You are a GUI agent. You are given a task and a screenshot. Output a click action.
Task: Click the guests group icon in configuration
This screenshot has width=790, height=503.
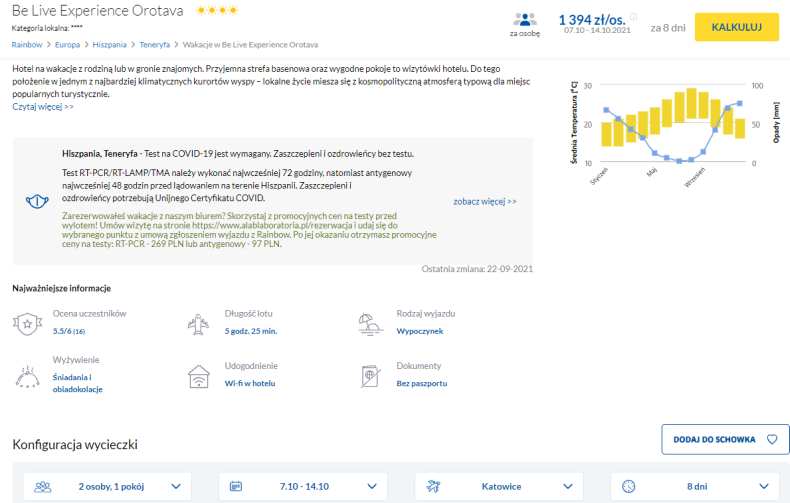[x=43, y=487]
